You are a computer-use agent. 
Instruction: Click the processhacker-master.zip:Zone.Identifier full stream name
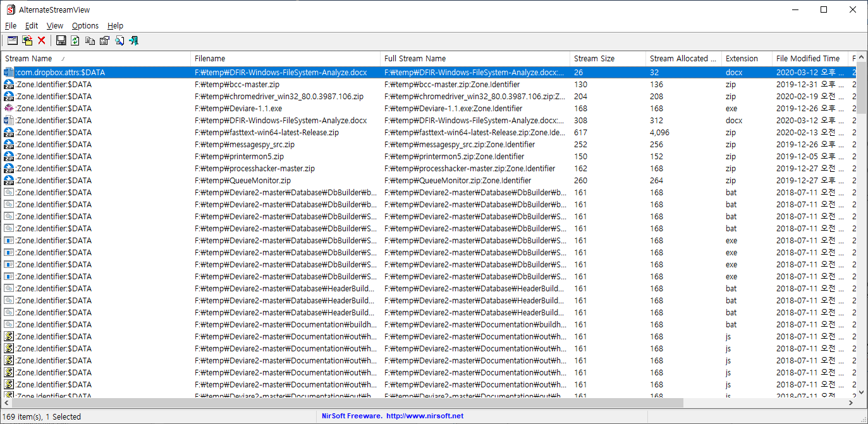coord(470,168)
